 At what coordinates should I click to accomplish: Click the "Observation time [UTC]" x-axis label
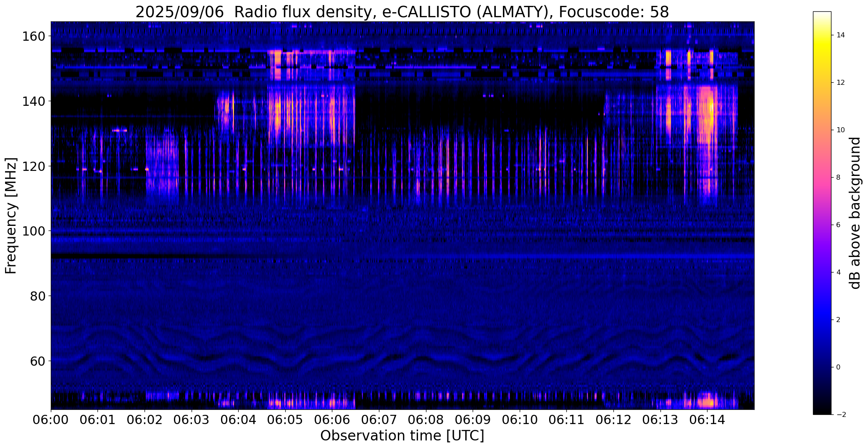coord(402,435)
